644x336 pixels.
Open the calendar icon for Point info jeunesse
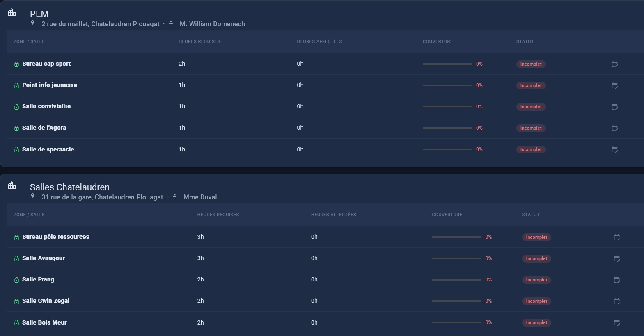[615, 85]
